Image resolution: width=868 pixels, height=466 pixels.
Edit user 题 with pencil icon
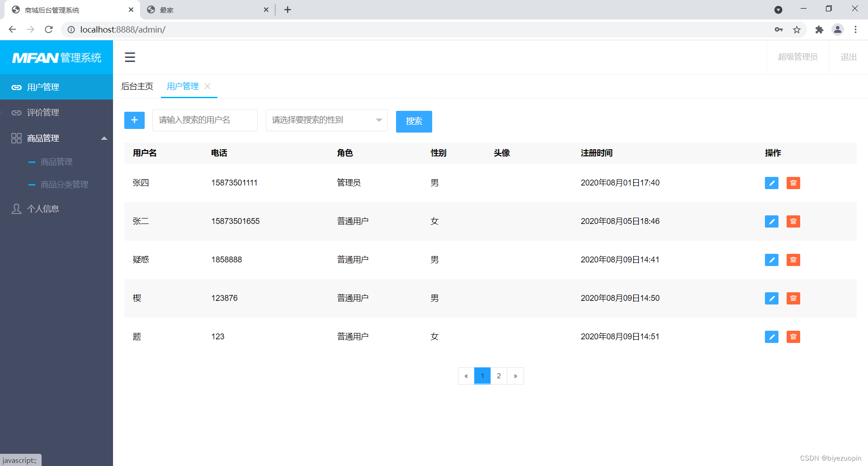coord(771,337)
